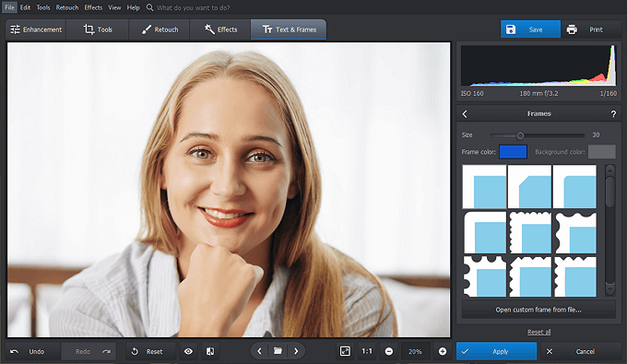Choose the double-line rounded frame thumbnail
The width and height of the screenshot is (627, 364).
(484, 232)
